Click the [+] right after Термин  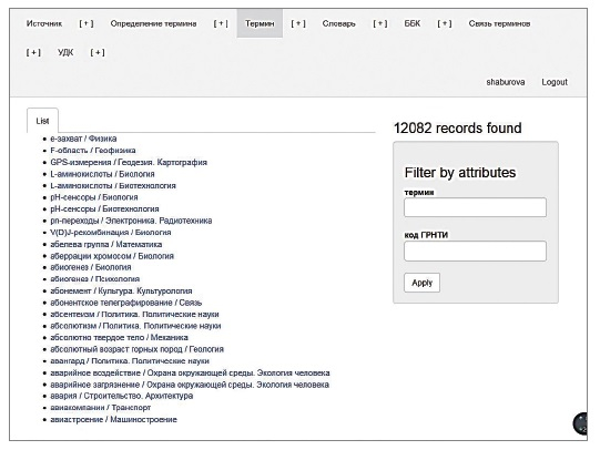pyautogui.click(x=298, y=23)
